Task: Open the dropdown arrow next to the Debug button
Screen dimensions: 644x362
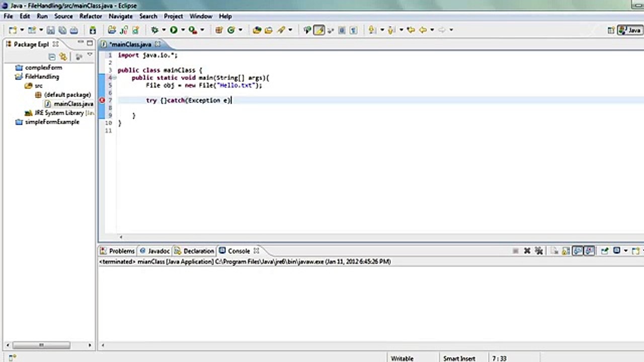Action: (x=164, y=30)
